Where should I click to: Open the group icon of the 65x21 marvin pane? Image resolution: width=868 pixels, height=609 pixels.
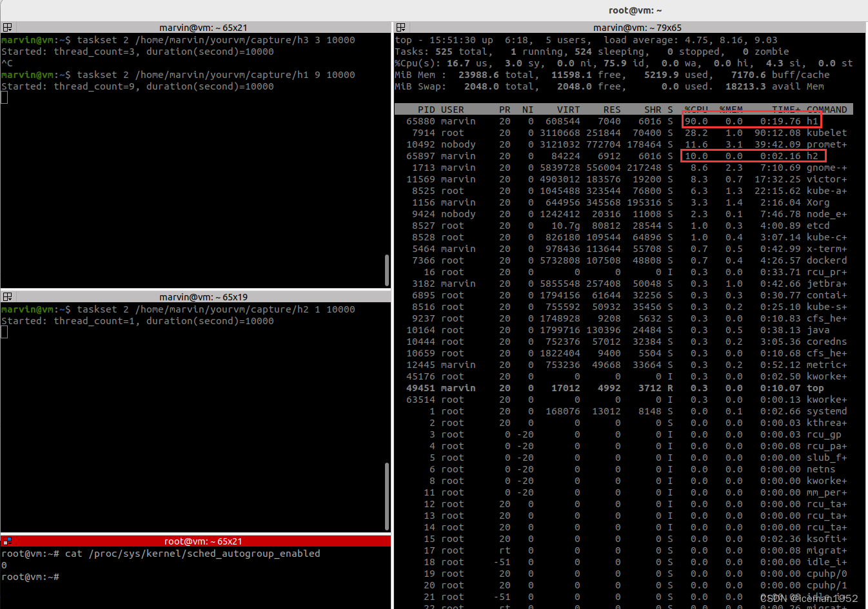pyautogui.click(x=7, y=27)
